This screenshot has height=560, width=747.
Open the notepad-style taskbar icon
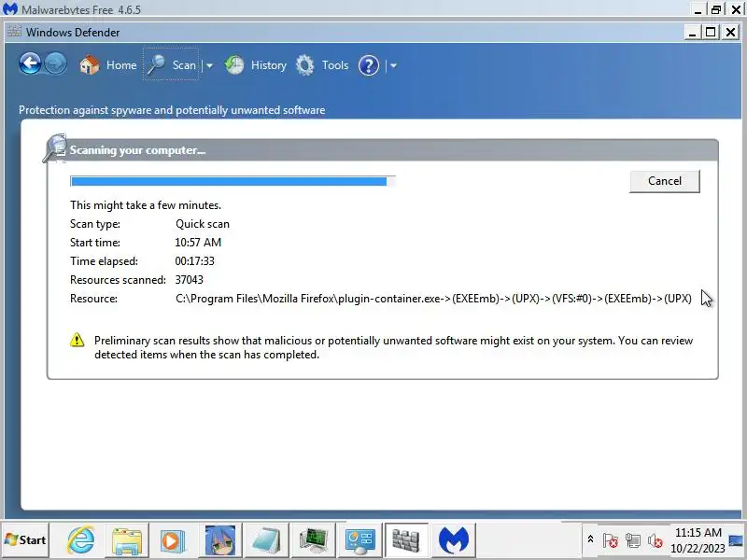pyautogui.click(x=266, y=540)
